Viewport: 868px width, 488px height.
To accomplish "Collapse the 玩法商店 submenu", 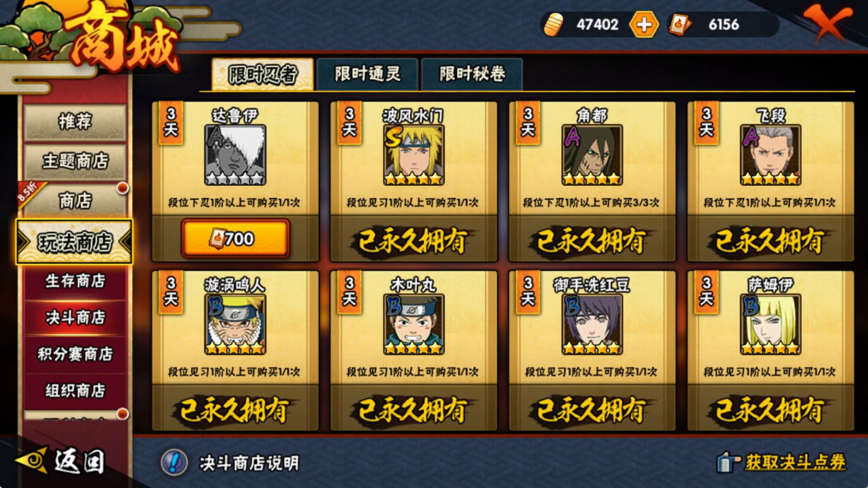I will (x=74, y=242).
